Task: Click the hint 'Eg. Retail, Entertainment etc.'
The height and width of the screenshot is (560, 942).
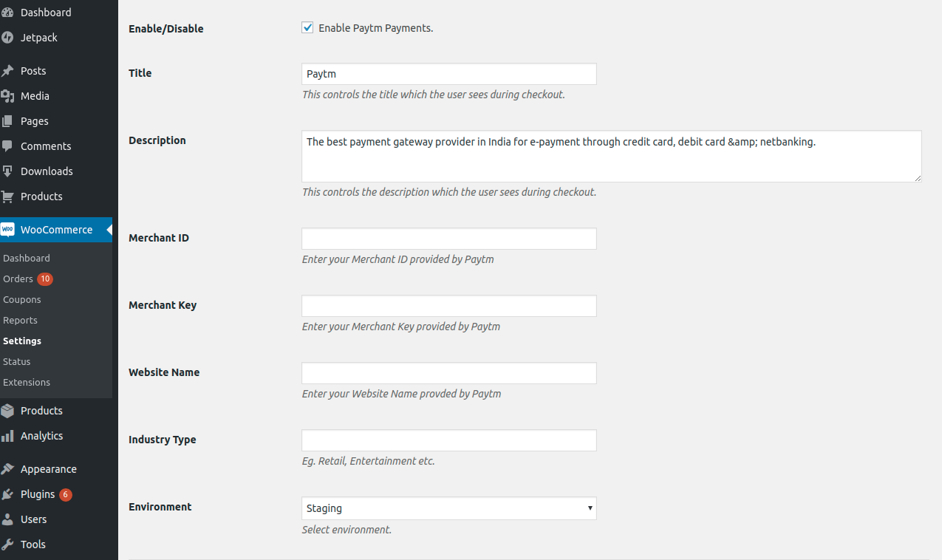Action: click(369, 461)
